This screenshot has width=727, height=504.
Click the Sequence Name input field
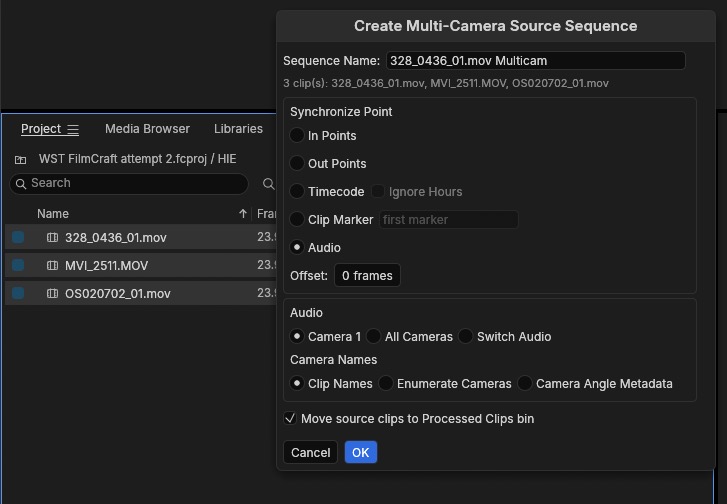[x=536, y=61]
